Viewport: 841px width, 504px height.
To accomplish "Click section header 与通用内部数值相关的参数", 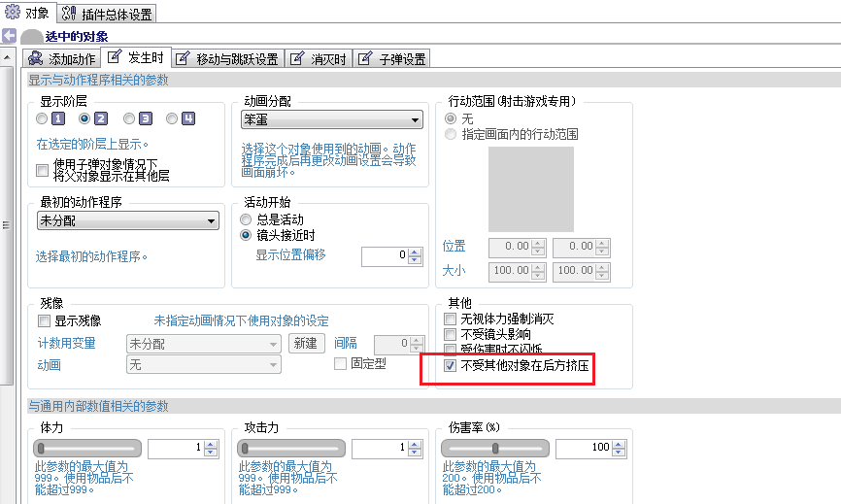I will point(98,407).
